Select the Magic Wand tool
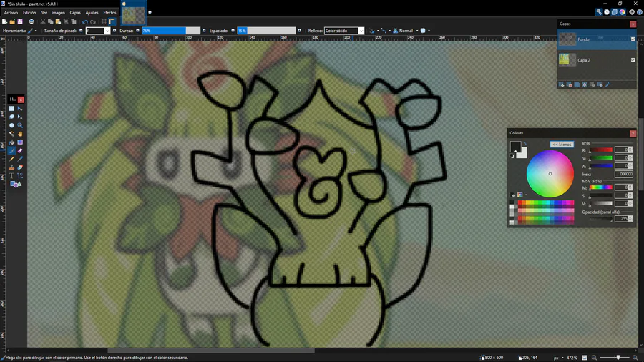The width and height of the screenshot is (644, 362). tap(11, 134)
